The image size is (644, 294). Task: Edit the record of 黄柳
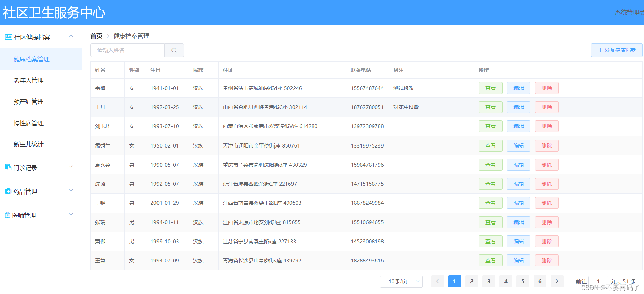pyautogui.click(x=519, y=242)
